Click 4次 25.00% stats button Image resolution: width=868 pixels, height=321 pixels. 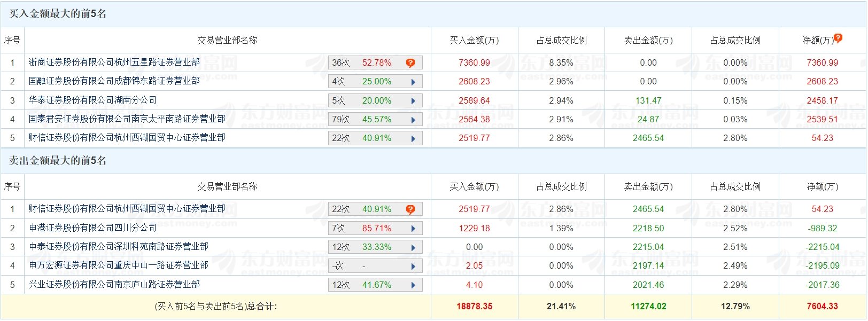tap(375, 82)
